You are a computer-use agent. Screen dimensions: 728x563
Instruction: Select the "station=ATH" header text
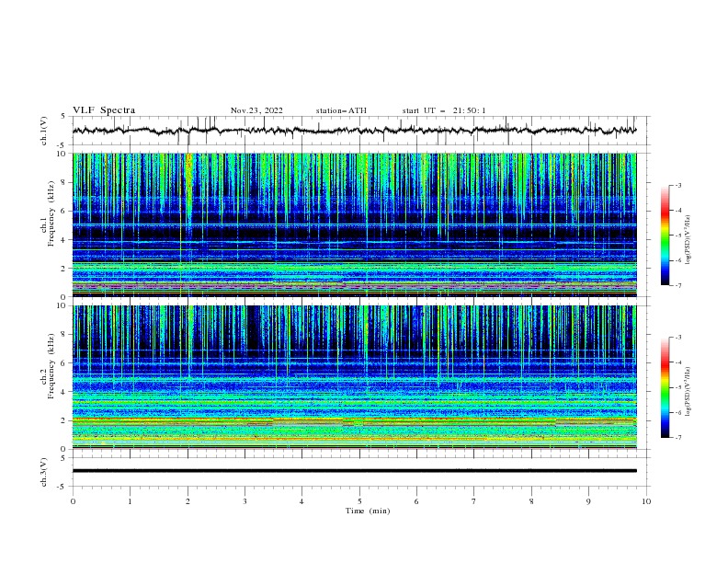[341, 110]
